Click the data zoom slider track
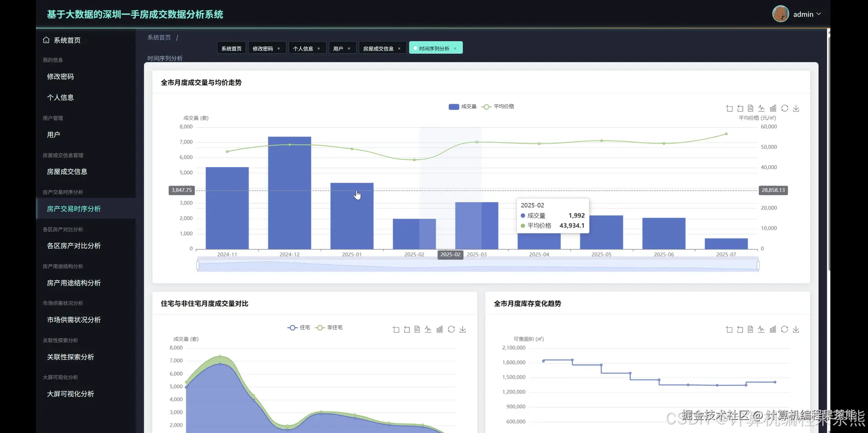 pos(478,265)
